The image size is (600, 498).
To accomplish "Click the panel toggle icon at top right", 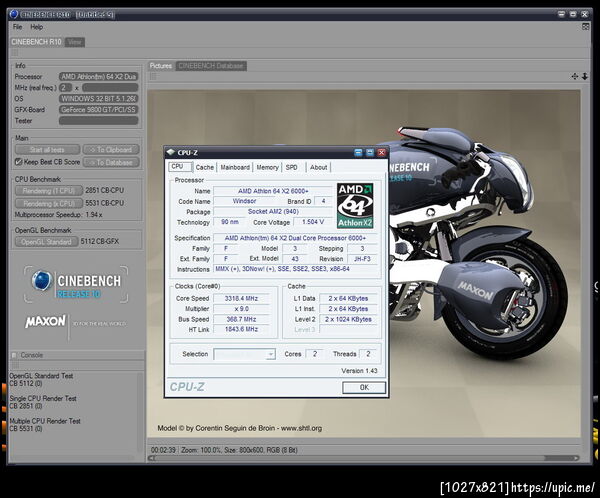I will 585,26.
